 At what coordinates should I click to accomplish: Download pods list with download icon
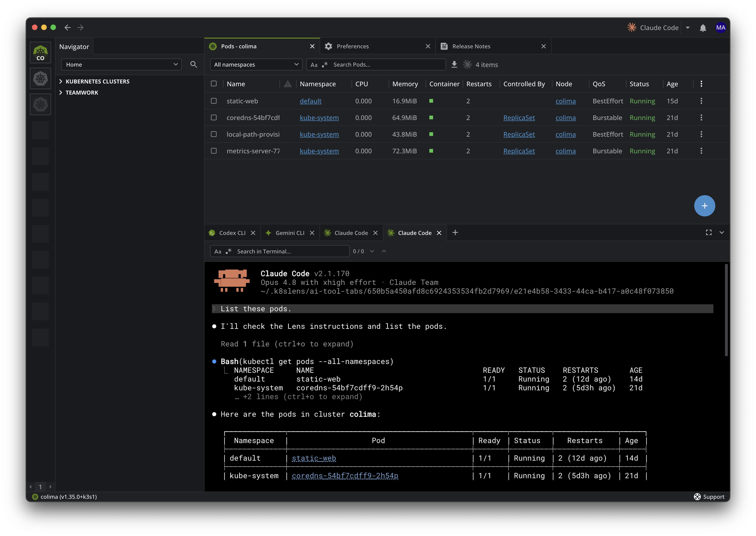coord(454,64)
